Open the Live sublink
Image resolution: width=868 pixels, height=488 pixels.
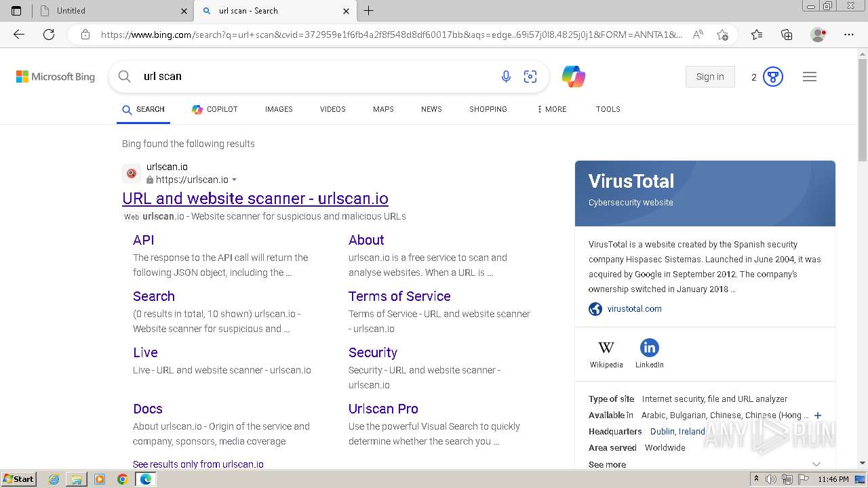[145, 352]
